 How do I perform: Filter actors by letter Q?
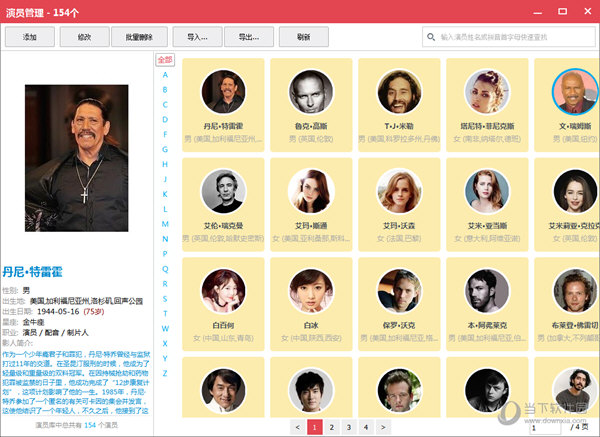pyautogui.click(x=165, y=269)
